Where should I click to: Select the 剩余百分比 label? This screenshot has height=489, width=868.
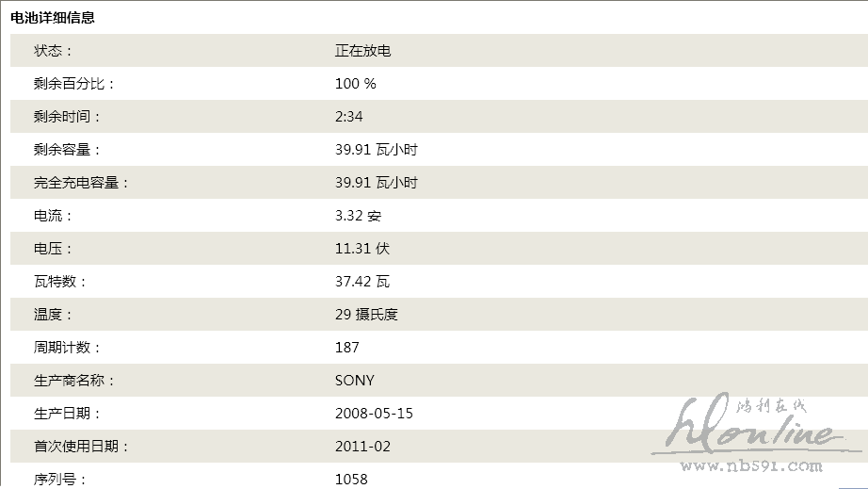[x=73, y=84]
